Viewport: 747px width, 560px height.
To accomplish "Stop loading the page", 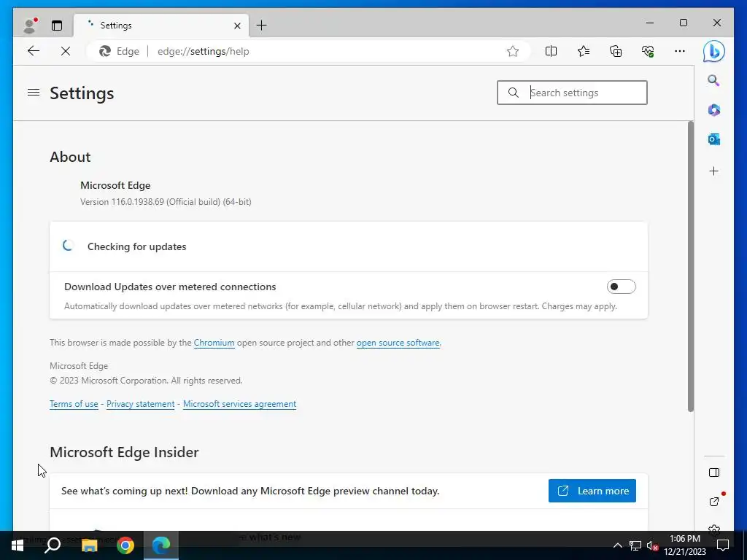I will (66, 51).
